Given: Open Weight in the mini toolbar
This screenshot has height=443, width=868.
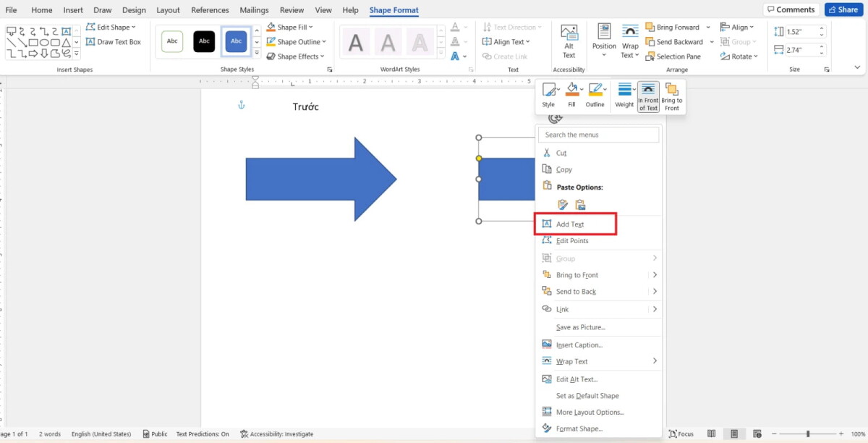Looking at the screenshot, I should [624, 96].
